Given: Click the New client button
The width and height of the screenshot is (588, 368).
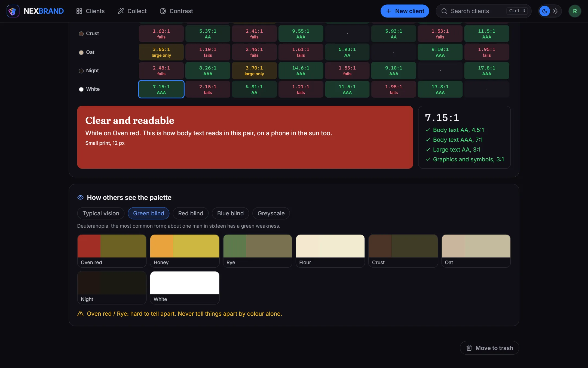Looking at the screenshot, I should [x=405, y=11].
